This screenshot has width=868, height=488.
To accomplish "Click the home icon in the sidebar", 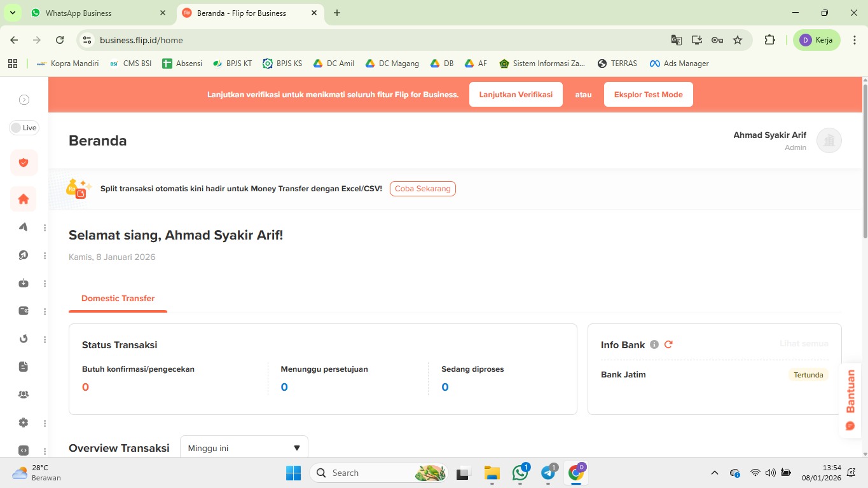I will [x=24, y=199].
